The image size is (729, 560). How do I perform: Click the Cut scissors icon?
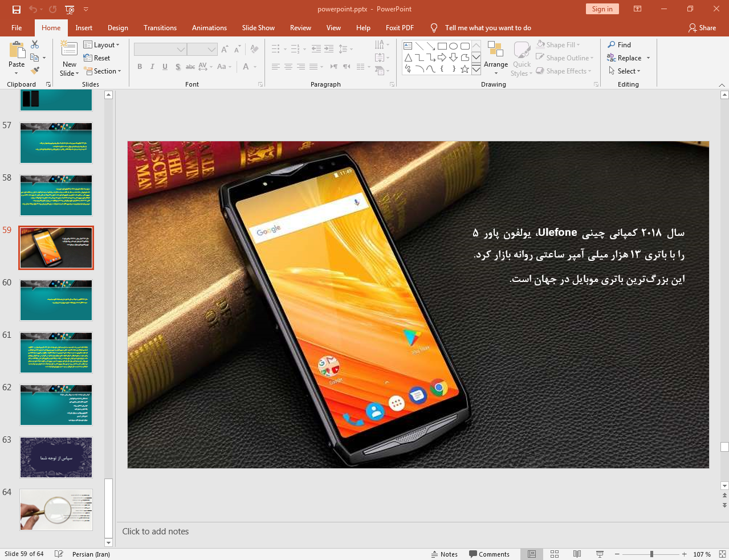[x=35, y=44]
